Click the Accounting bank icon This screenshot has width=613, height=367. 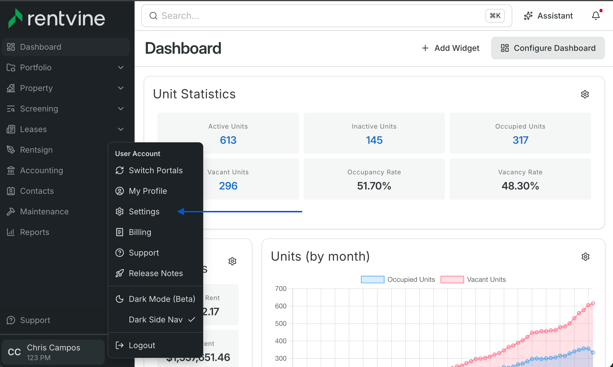pyautogui.click(x=11, y=170)
